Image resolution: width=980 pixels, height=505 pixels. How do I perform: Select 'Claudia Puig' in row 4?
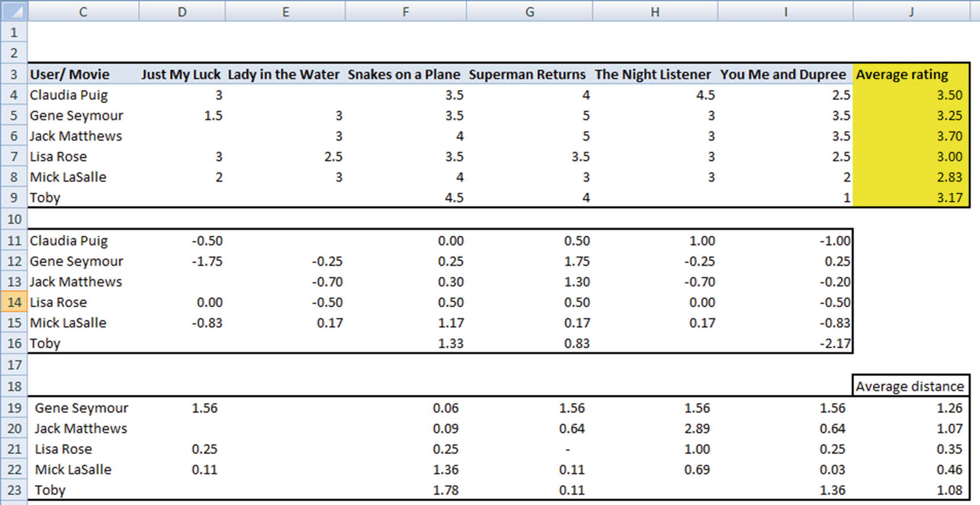[x=69, y=95]
